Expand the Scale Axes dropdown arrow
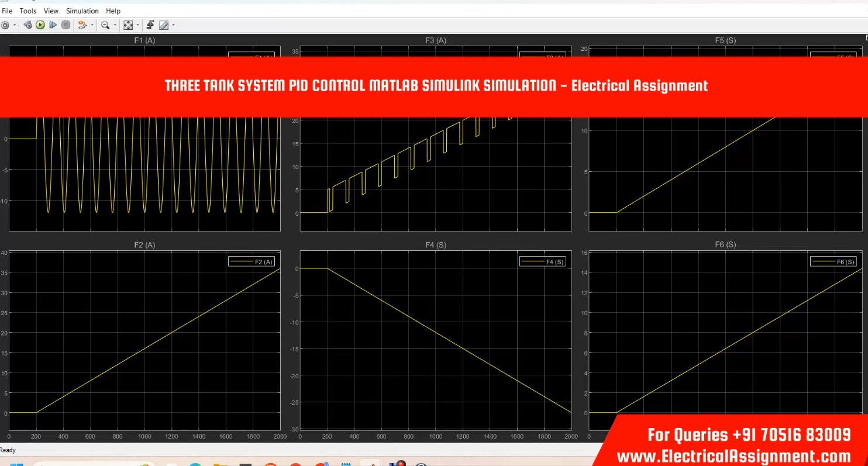Screen dimensions: 868x466 coord(138,25)
